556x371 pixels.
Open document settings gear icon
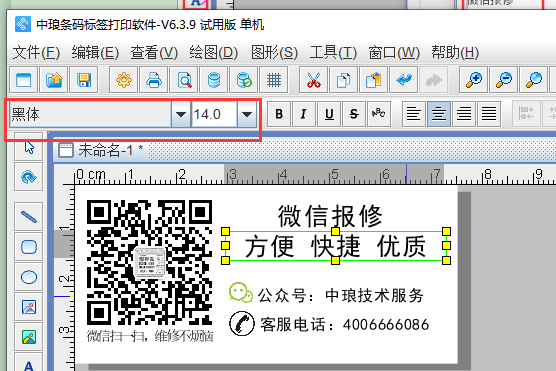123,80
